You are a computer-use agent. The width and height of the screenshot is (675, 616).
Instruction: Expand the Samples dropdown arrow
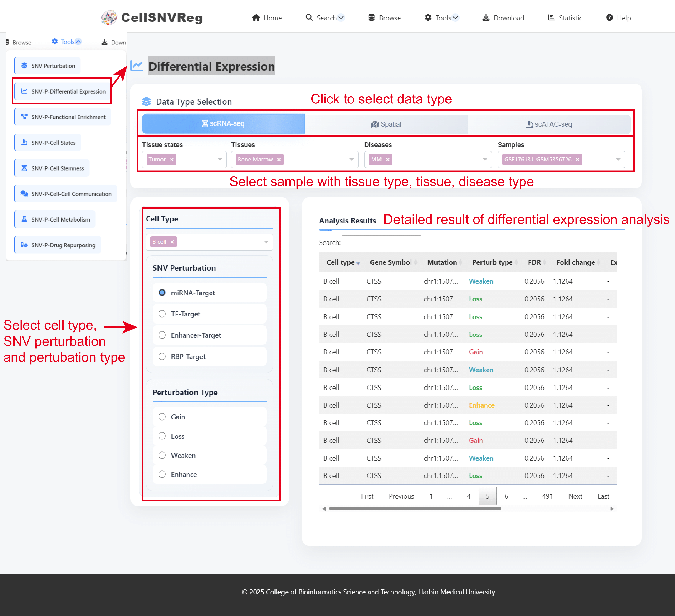(x=618, y=159)
